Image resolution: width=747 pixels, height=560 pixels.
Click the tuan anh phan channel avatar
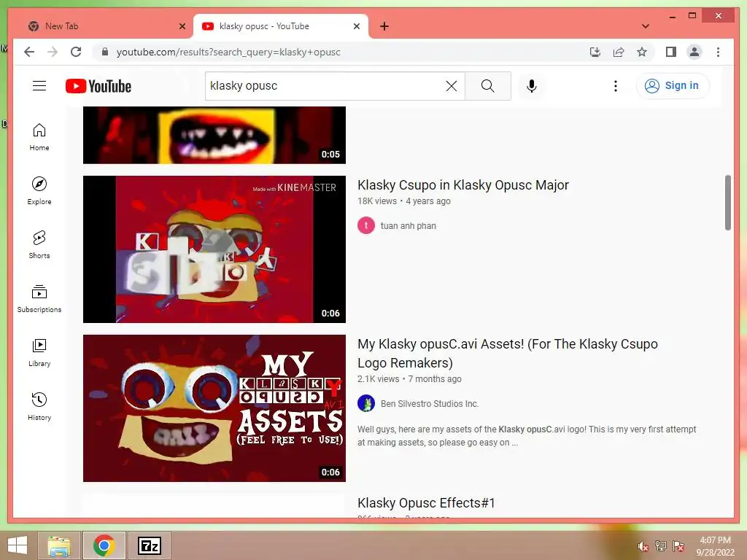click(x=366, y=226)
